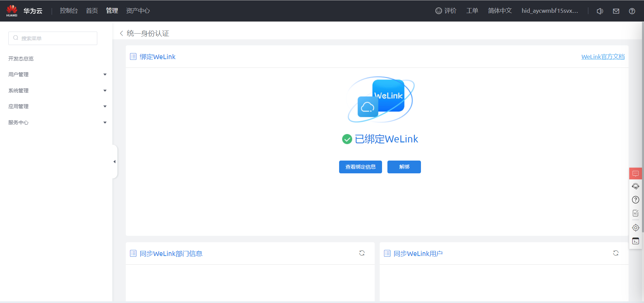Screen dimensions: 644x303
Task: Click the 统一身份认证 breadcrumb title
Action: [x=148, y=33]
